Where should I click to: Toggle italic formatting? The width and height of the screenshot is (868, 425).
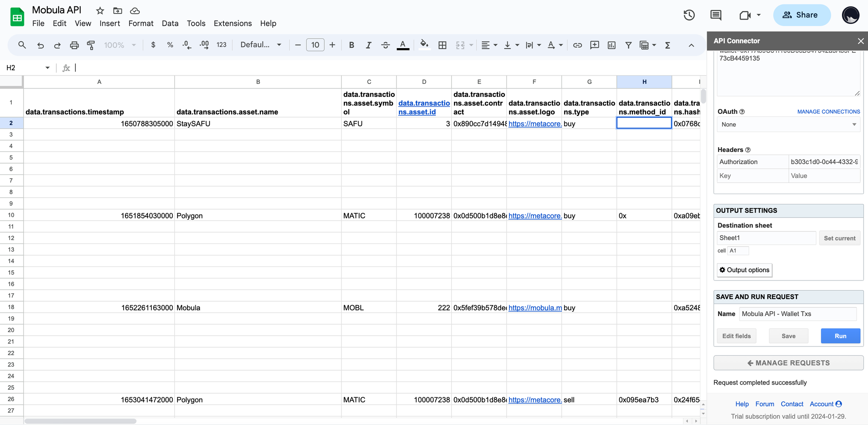(368, 45)
